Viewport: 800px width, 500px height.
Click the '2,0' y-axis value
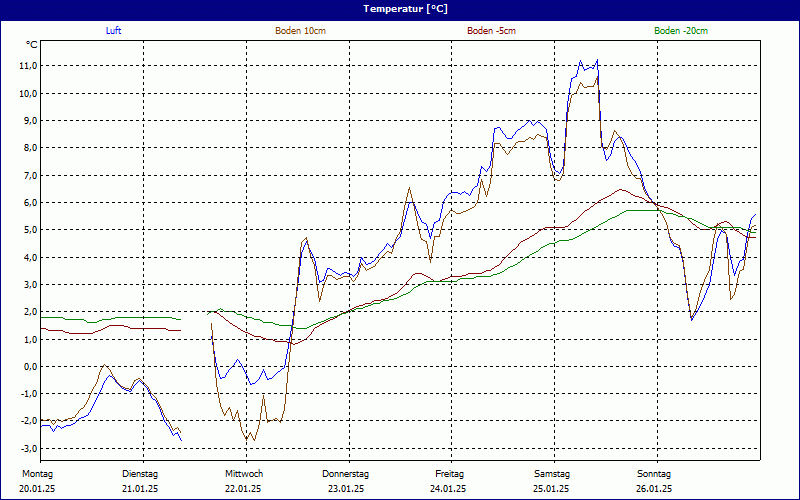pyautogui.click(x=30, y=312)
